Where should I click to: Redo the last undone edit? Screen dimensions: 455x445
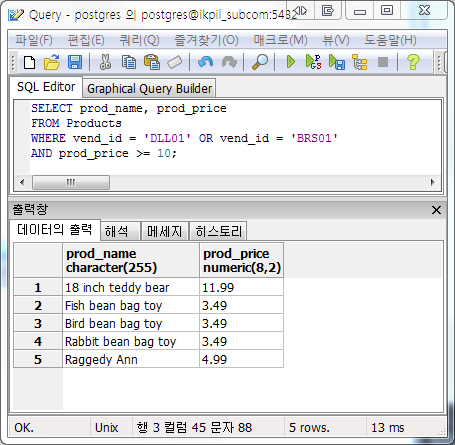(229, 62)
